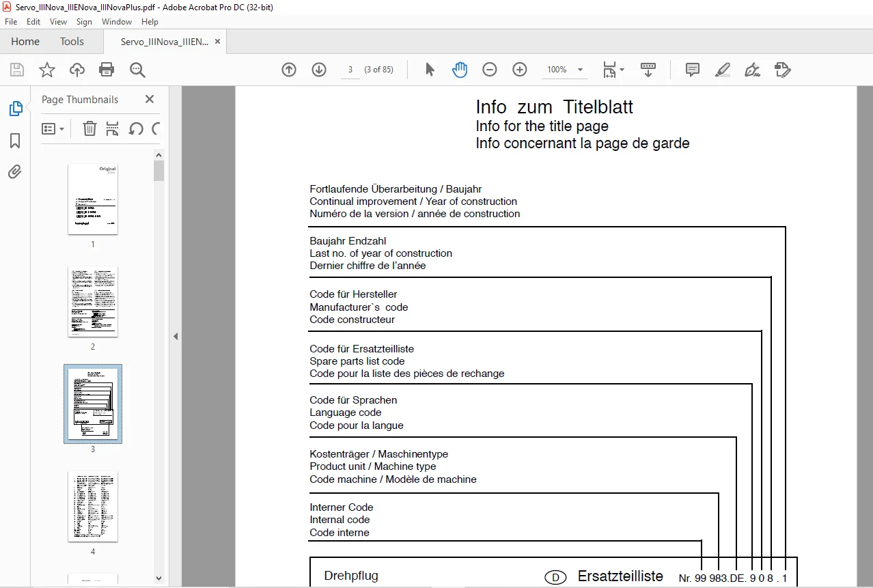Open the Sign document pen tool
This screenshot has height=588, width=873.
tap(752, 70)
